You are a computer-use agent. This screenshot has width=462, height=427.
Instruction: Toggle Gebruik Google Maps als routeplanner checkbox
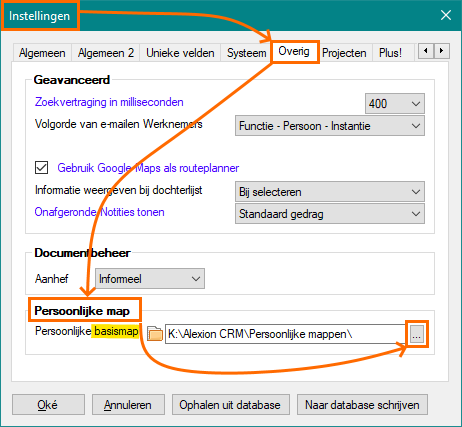[x=41, y=168]
